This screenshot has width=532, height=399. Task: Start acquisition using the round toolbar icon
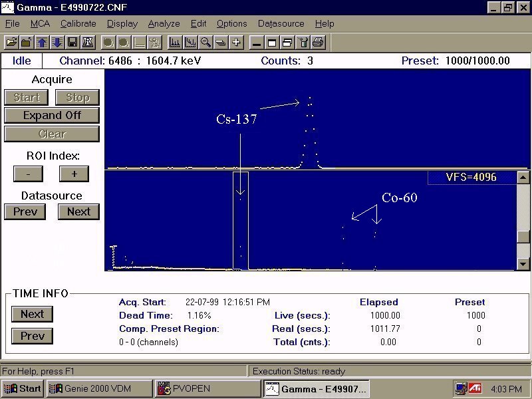pyautogui.click(x=106, y=42)
